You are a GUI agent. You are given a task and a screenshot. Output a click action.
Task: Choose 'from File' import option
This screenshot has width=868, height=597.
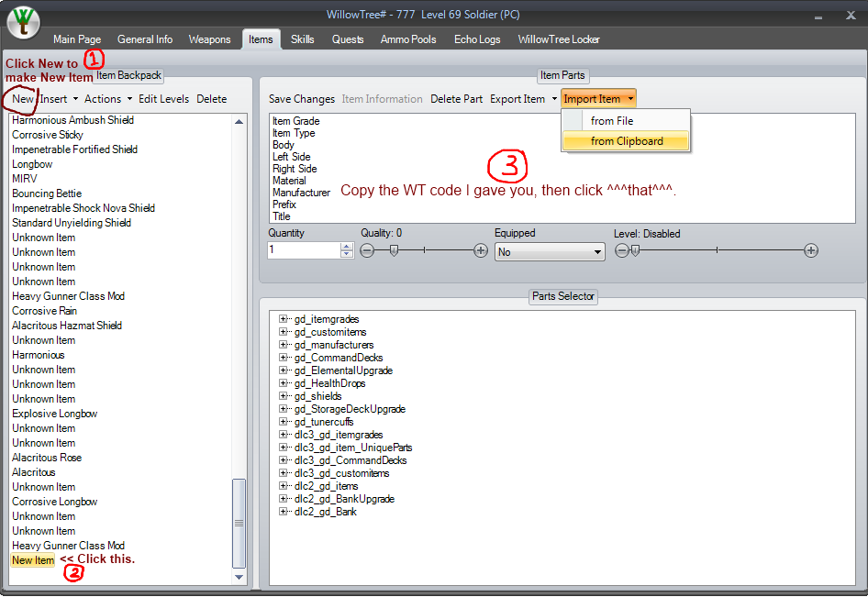click(626, 121)
